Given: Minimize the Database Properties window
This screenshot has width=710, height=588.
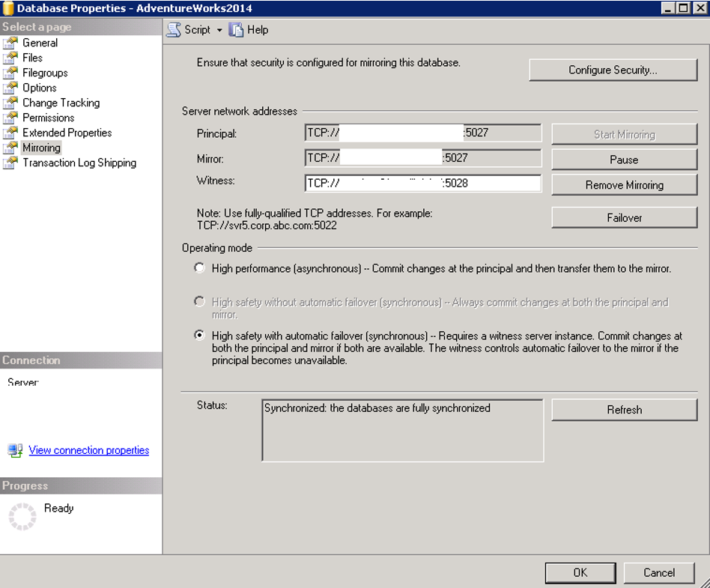Looking at the screenshot, I should pyautogui.click(x=668, y=7).
